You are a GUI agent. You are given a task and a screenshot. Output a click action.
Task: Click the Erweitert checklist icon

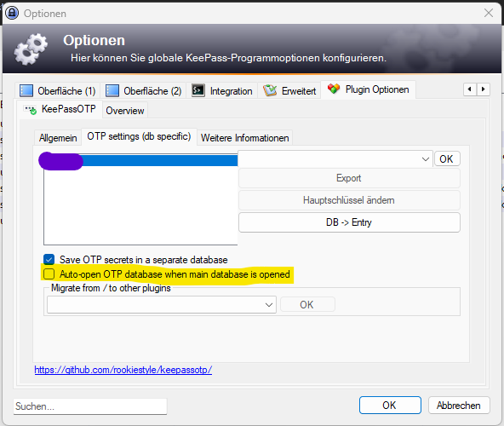[270, 90]
